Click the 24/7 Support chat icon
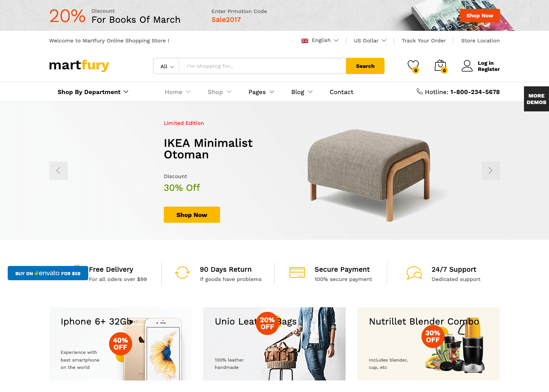The width and height of the screenshot is (549, 392). [x=414, y=273]
